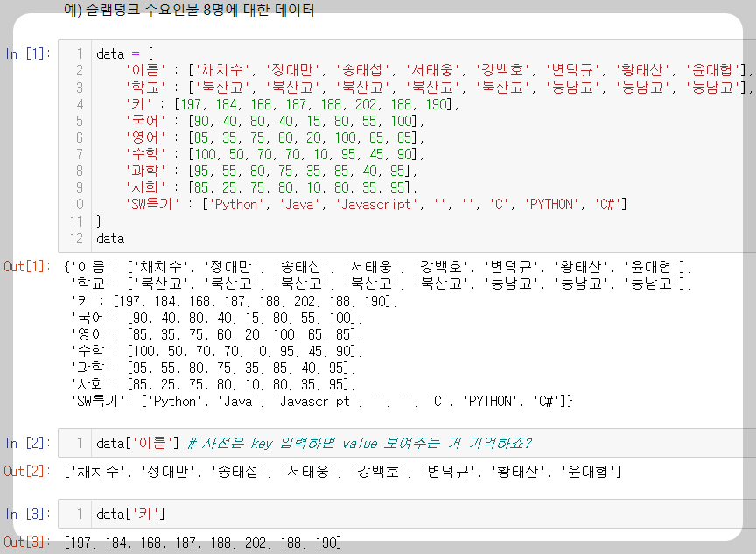756x554 pixels.
Task: Click '채치수' string in code line 2
Action: click(221, 70)
